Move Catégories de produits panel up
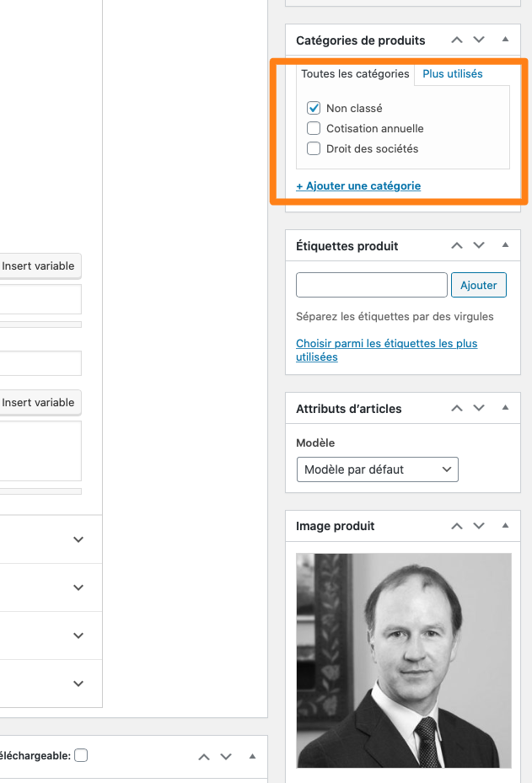This screenshot has height=783, width=532. (x=457, y=40)
